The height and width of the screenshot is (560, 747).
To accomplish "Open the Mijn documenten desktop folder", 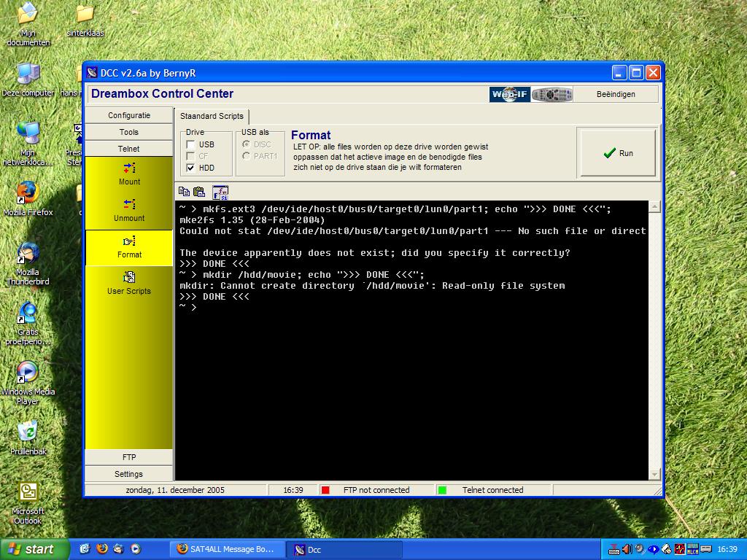I will click(28, 24).
